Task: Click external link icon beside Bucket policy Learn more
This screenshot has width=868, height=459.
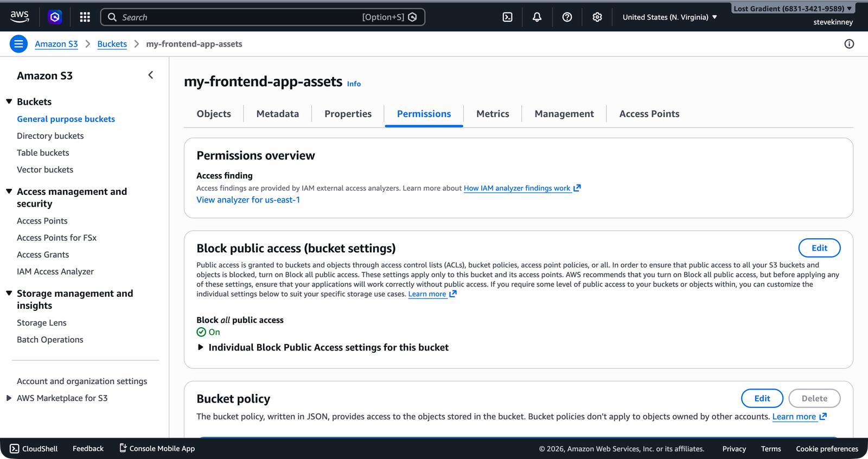Action: (823, 416)
